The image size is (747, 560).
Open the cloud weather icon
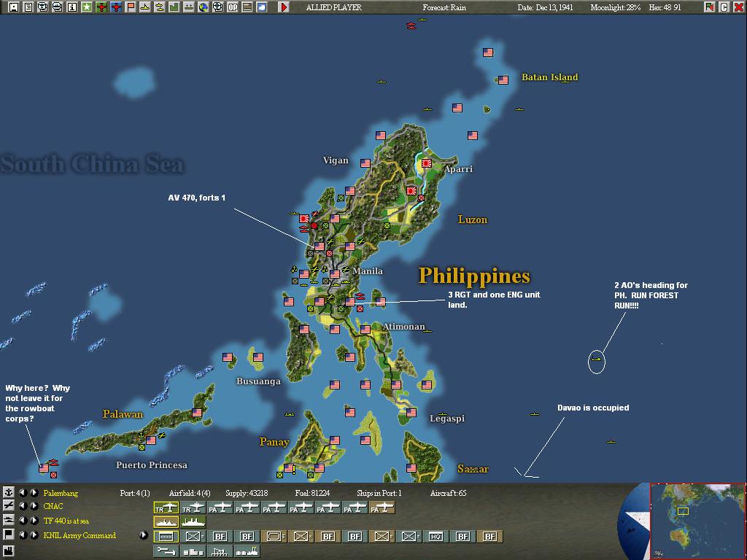pyautogui.click(x=262, y=7)
